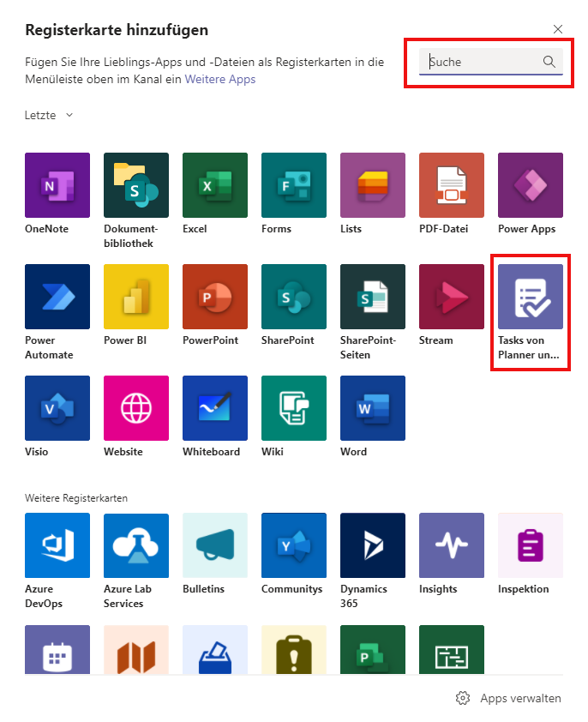Add the OneNote app as a tab
Viewport: 588px width, 722px height.
[x=57, y=185]
